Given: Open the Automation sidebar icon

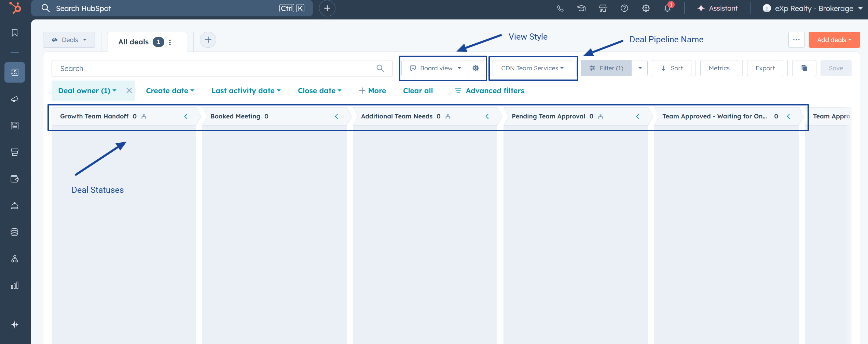Looking at the screenshot, I should tap(15, 259).
